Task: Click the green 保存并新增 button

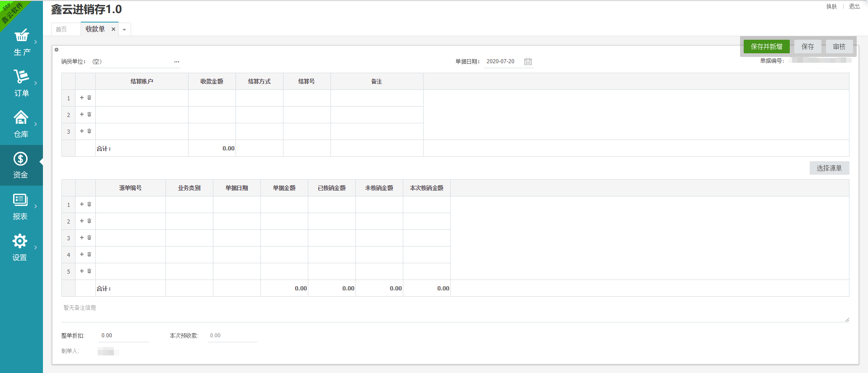Action: coord(766,47)
